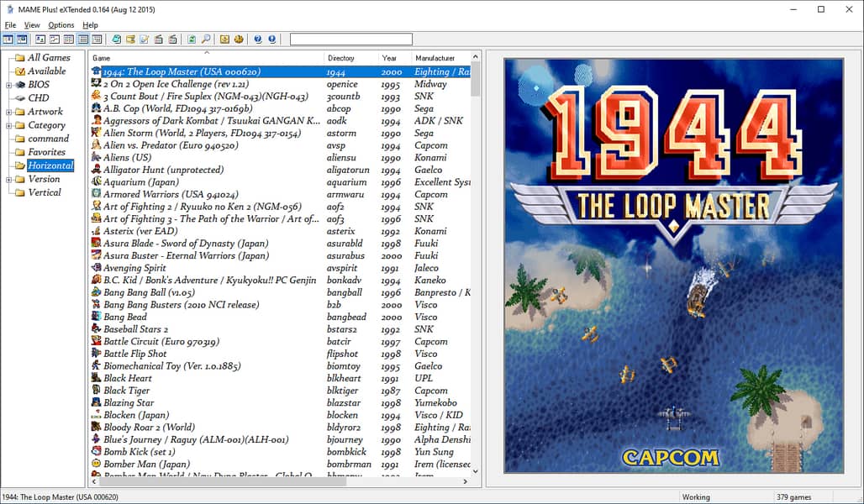Click the blue question mark help icon
The width and height of the screenshot is (864, 504).
point(258,39)
